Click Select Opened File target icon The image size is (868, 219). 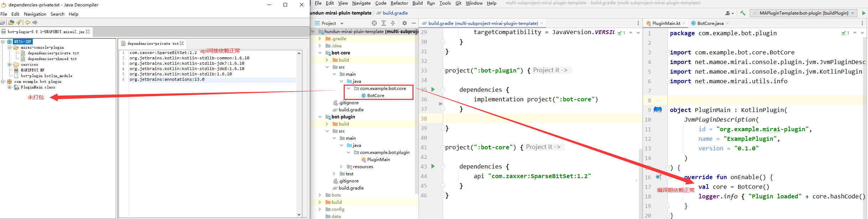tap(374, 23)
